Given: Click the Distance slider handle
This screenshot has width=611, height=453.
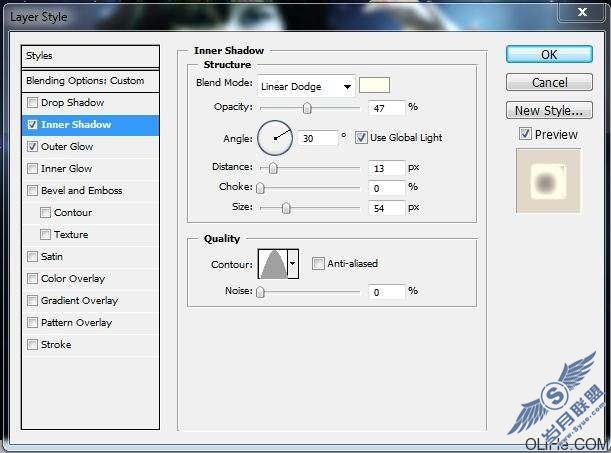Looking at the screenshot, I should [273, 168].
